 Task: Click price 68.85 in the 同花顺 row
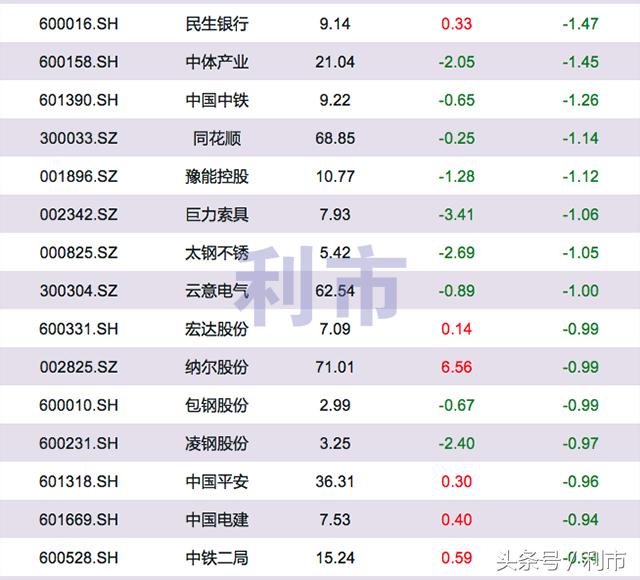335,138
